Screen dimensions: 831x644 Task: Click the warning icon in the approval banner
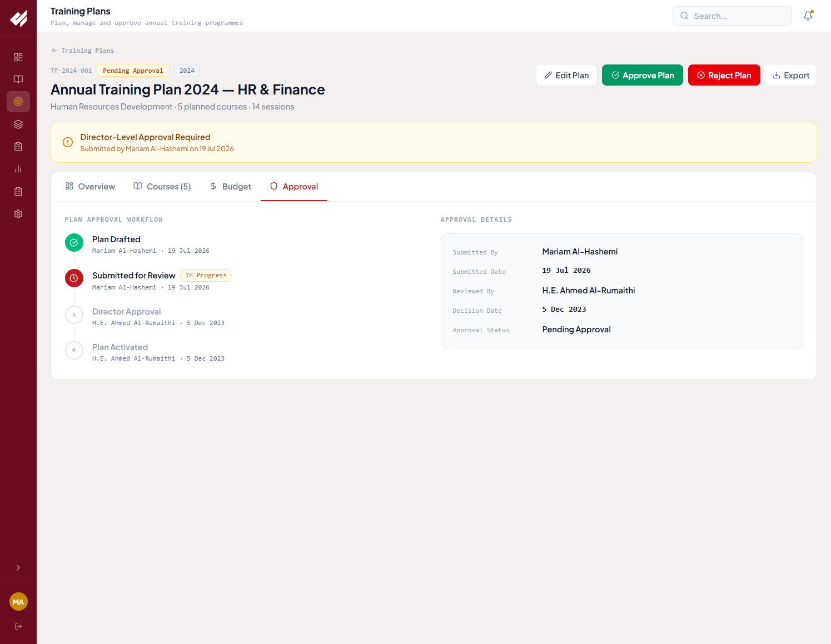[x=68, y=142]
